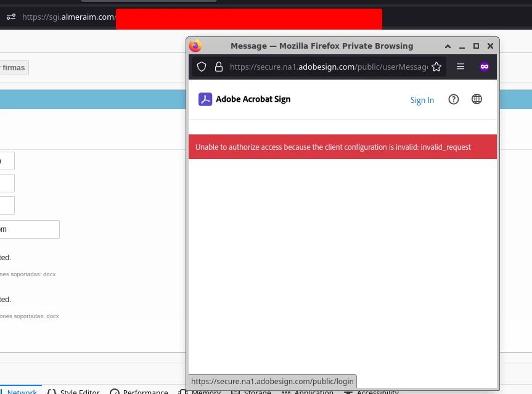Click the 'Adobe Acrobat Sign' title text
The width and height of the screenshot is (532, 394).
point(253,99)
